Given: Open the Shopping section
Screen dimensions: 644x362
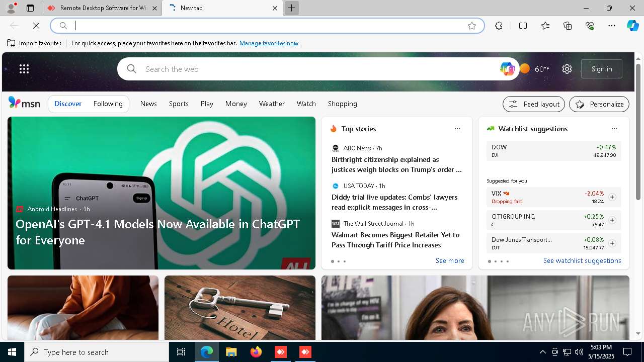Looking at the screenshot, I should click(x=342, y=104).
